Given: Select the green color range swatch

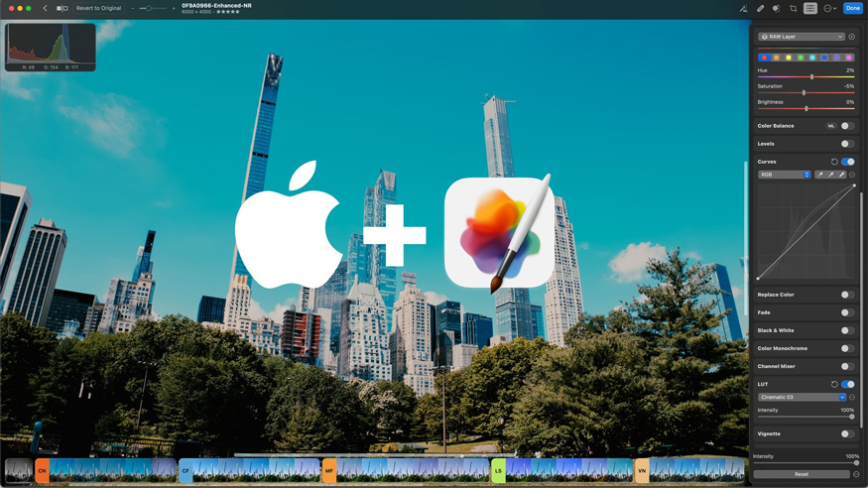Looking at the screenshot, I should pos(801,58).
